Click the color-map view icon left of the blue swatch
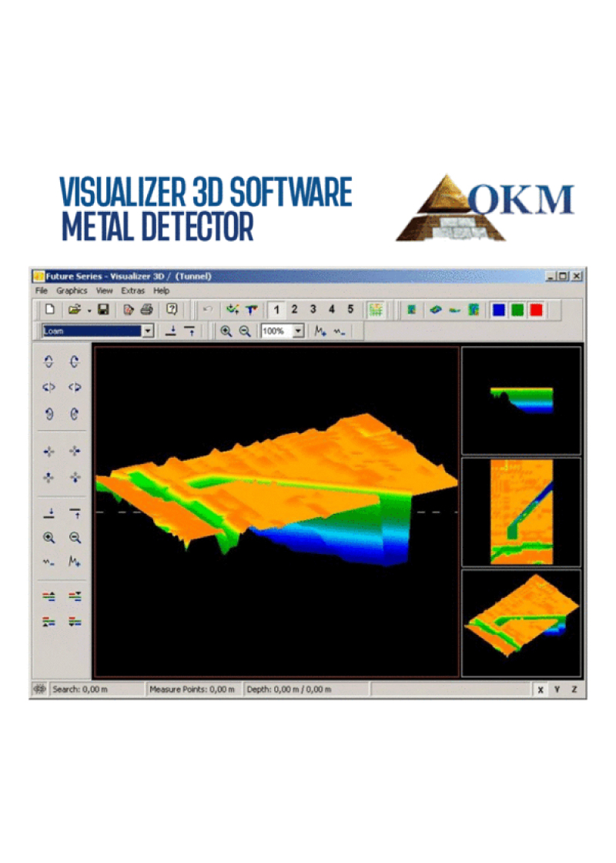 click(474, 310)
